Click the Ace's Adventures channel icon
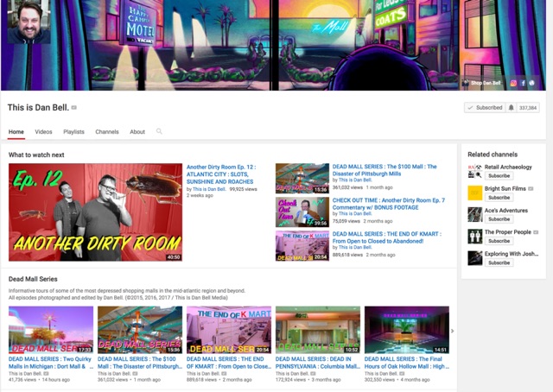 pos(474,215)
